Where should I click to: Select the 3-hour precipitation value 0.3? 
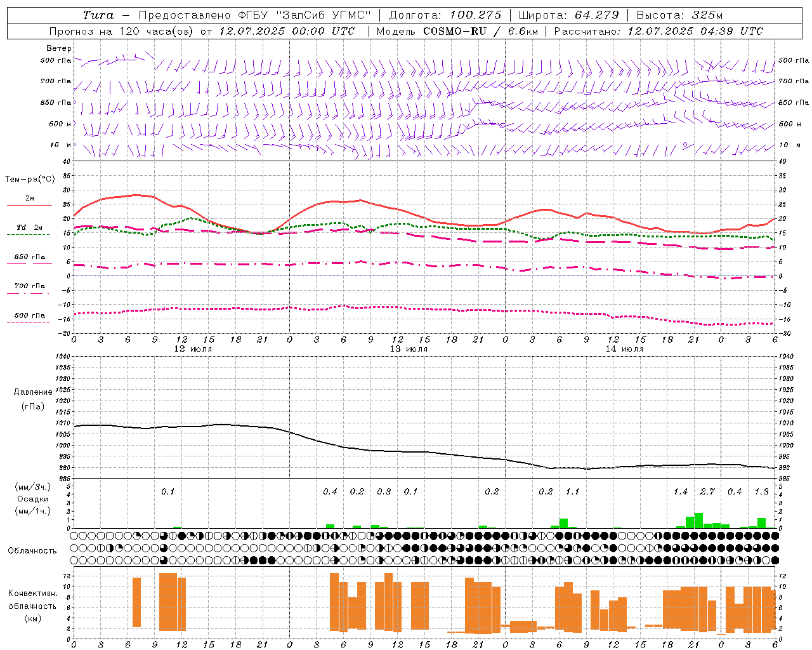384,492
